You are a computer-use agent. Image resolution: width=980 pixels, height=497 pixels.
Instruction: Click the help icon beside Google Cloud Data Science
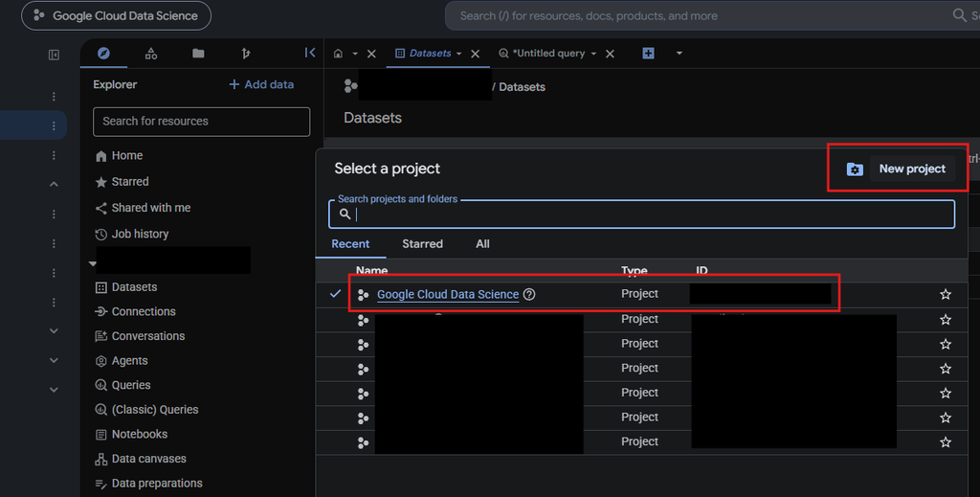tap(529, 294)
